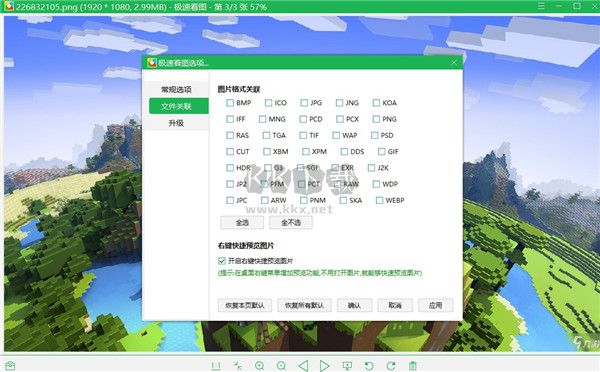
Task: Check the GIF format checkbox
Action: click(x=382, y=152)
